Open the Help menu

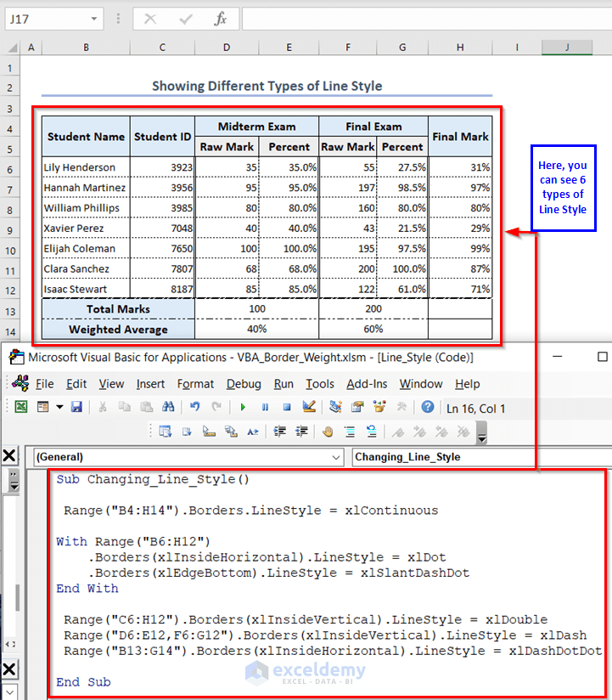pos(468,384)
